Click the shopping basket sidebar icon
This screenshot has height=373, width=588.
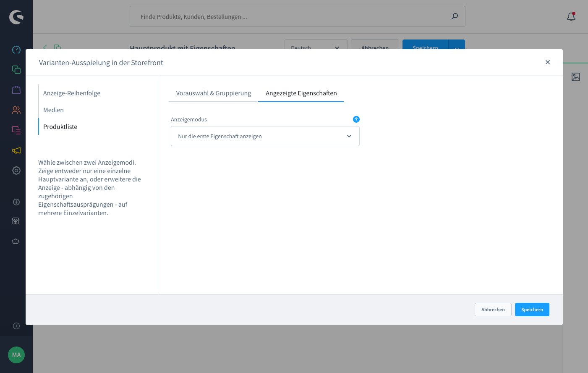tap(16, 241)
